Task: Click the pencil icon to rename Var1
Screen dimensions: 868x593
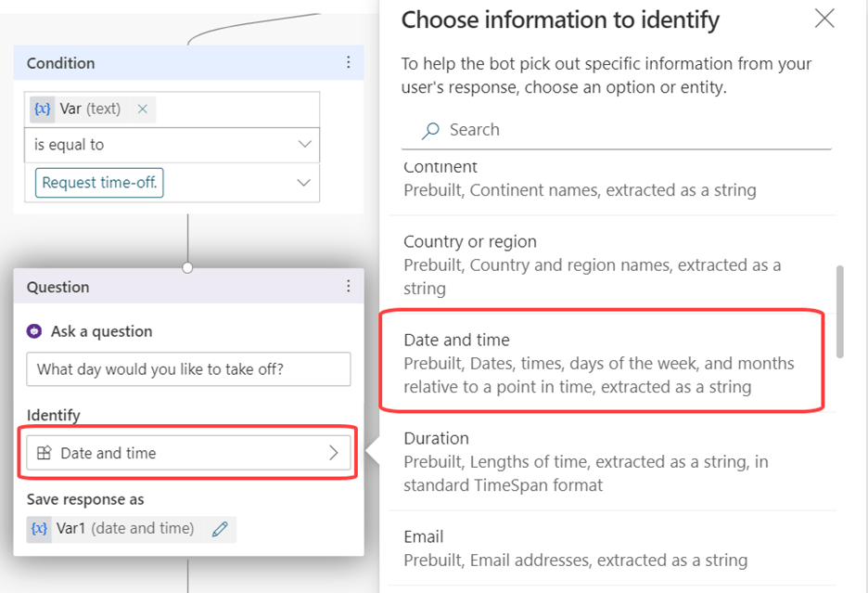Action: pyautogui.click(x=220, y=529)
